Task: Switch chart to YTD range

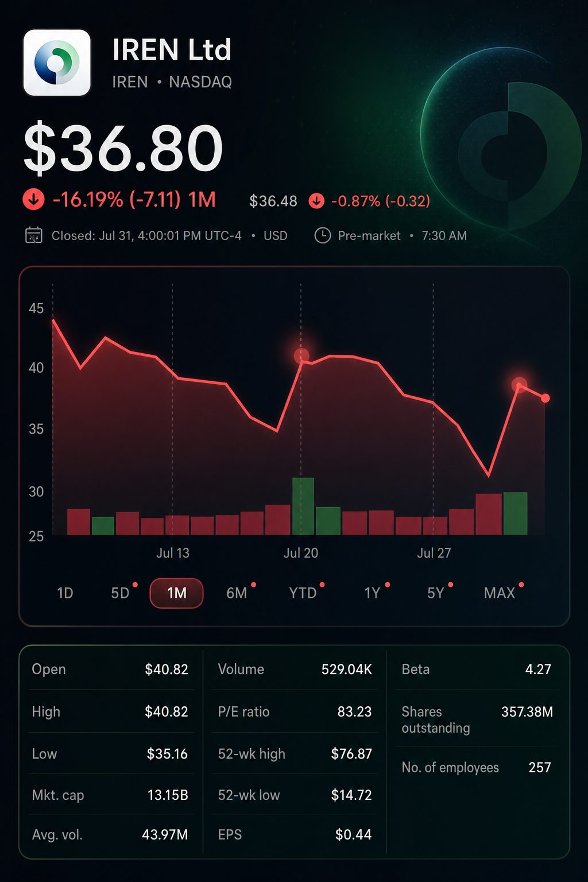Action: (x=303, y=593)
